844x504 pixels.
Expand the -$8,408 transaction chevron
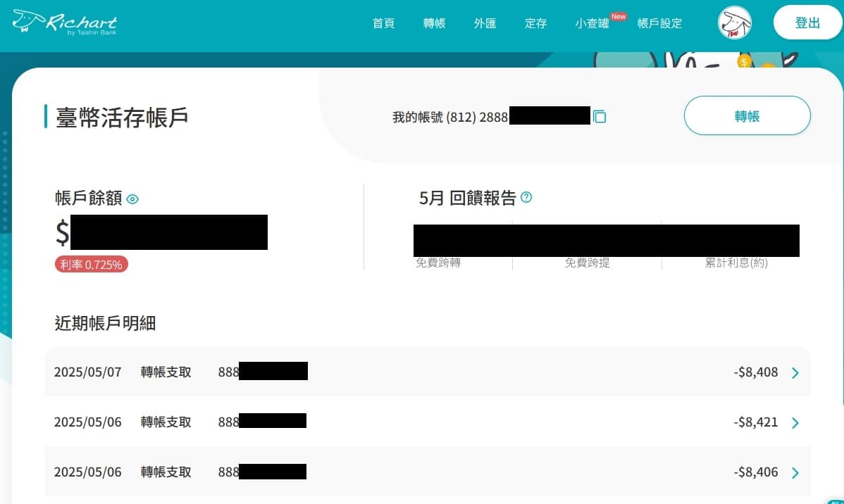tap(795, 373)
